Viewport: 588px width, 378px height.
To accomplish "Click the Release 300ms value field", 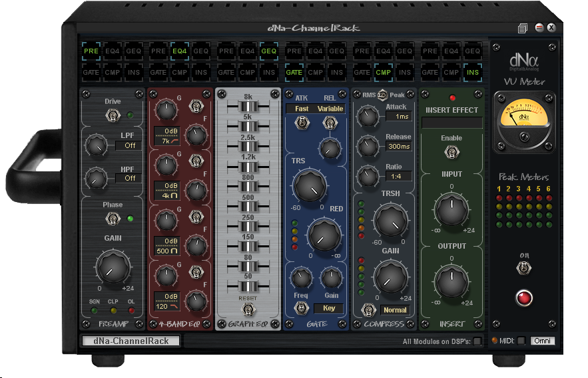I will pyautogui.click(x=399, y=147).
